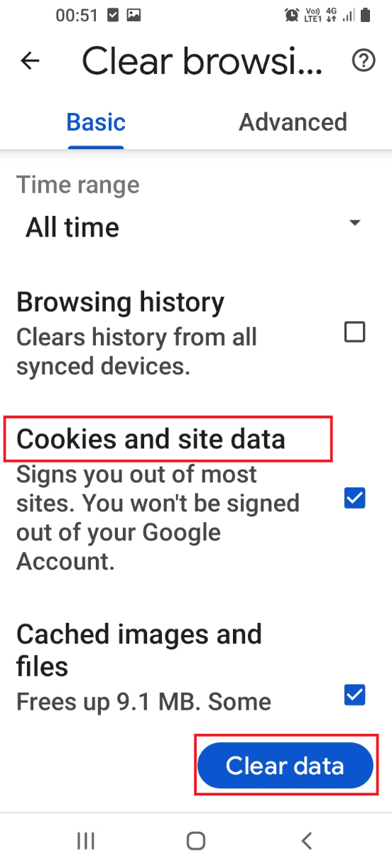Screen dimensions: 392x868
Task: Tap the battery icon in status bar
Action: pyautogui.click(x=366, y=14)
